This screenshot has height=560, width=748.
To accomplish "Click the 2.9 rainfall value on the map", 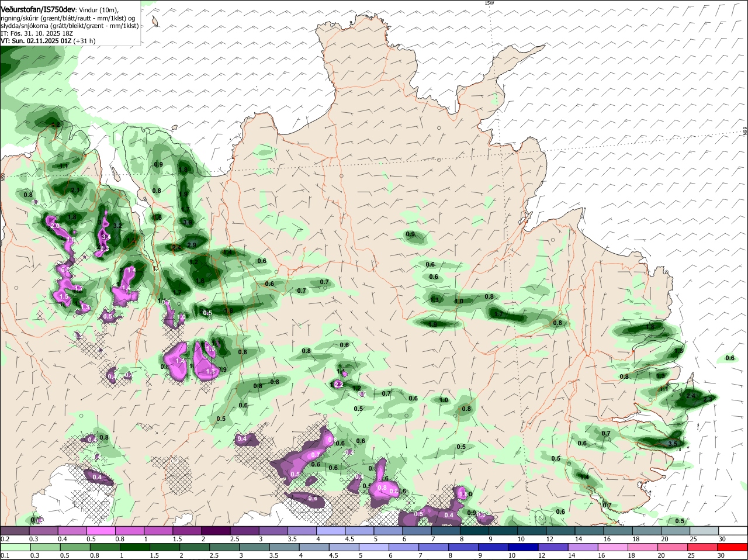I will 192,245.
